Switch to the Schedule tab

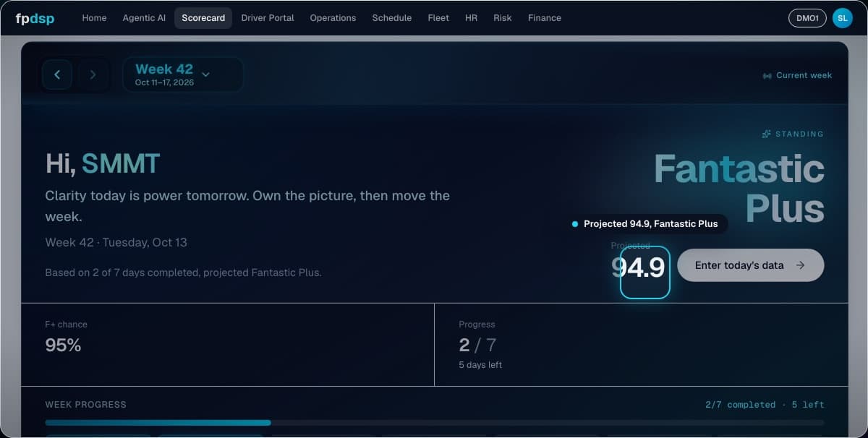392,18
